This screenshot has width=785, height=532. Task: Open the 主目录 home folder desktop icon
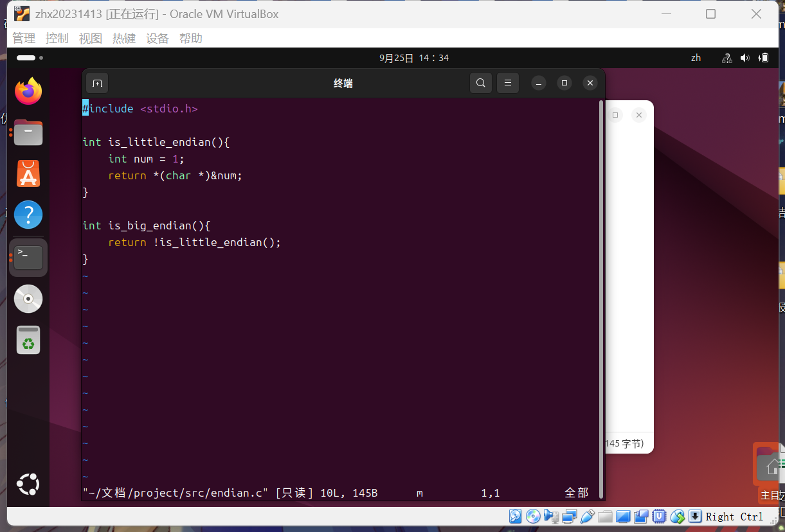click(x=769, y=472)
